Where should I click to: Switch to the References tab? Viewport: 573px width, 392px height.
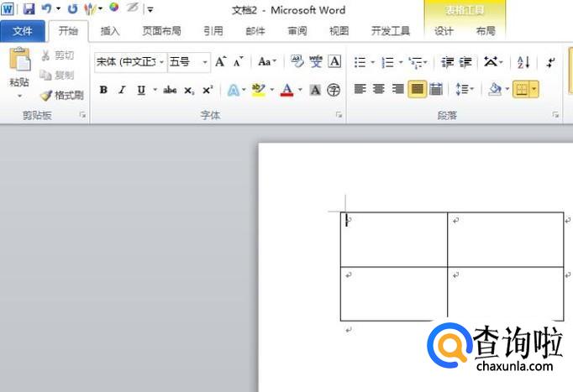point(213,31)
